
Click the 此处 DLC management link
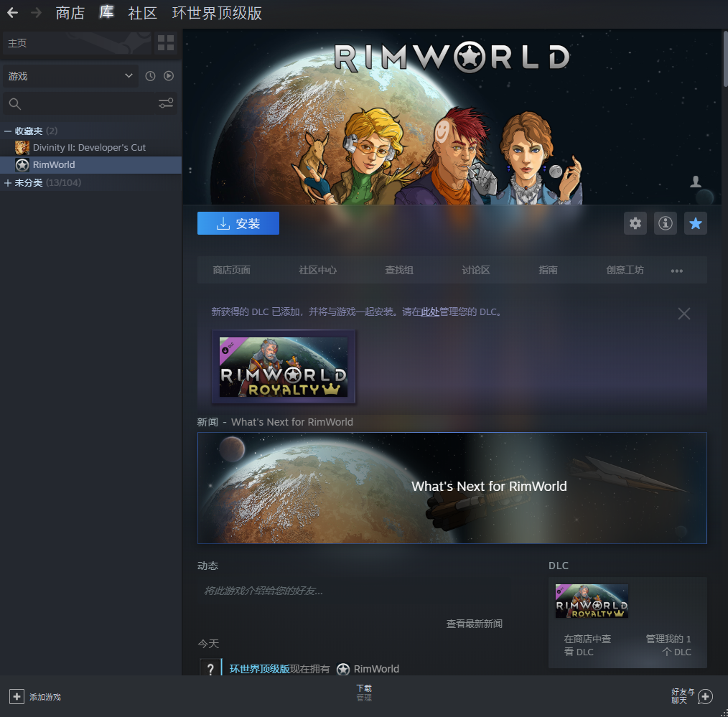tap(430, 312)
